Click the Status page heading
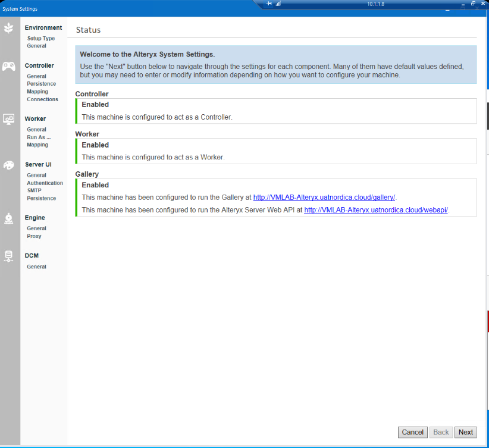Image resolution: width=489 pixels, height=448 pixels. 88,30
